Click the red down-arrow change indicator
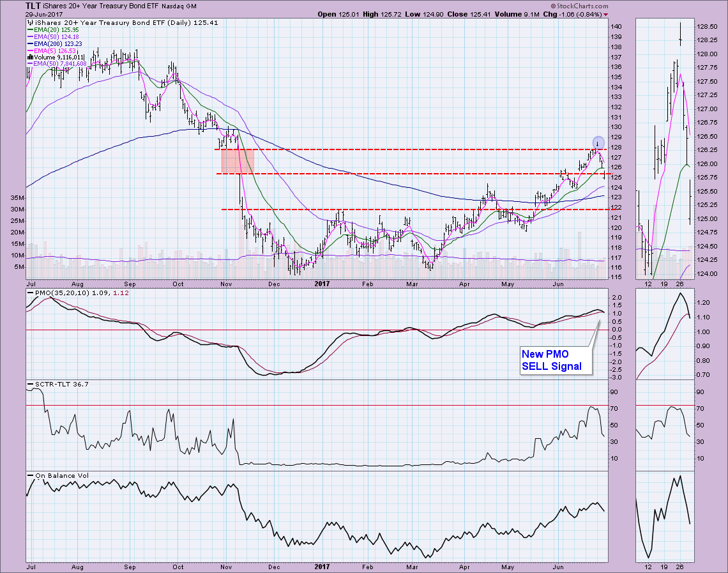The height and width of the screenshot is (573, 728). point(606,14)
